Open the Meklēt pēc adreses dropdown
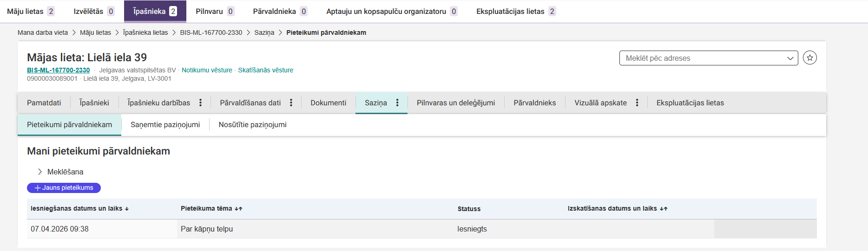This screenshot has width=868, height=251. (709, 58)
